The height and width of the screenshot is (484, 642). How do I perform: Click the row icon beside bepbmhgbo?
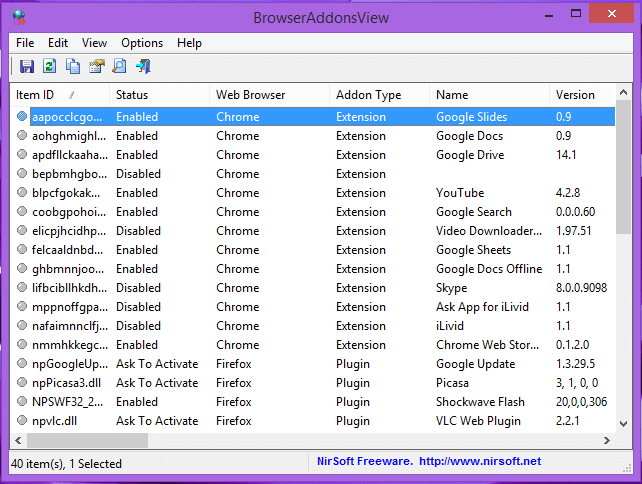[22, 174]
